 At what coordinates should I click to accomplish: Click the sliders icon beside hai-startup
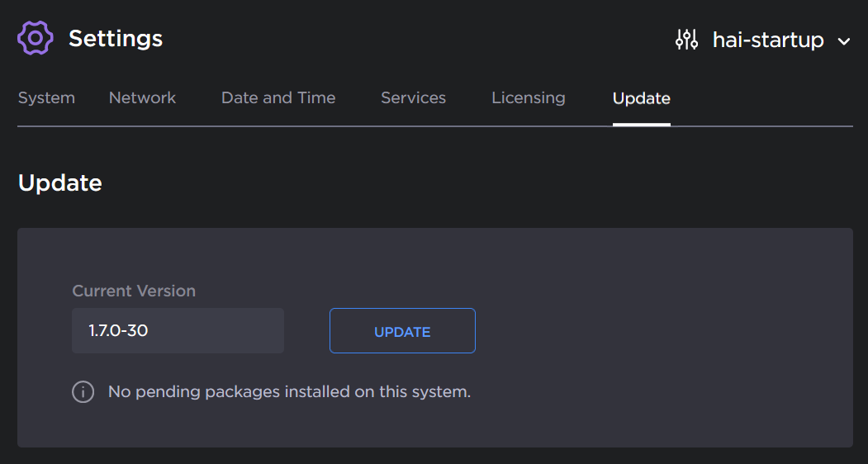point(686,40)
